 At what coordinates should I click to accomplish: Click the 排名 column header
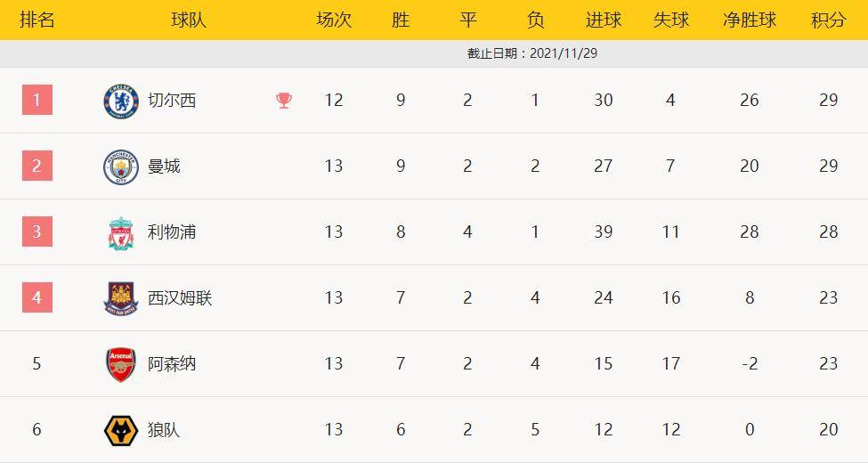tap(37, 20)
